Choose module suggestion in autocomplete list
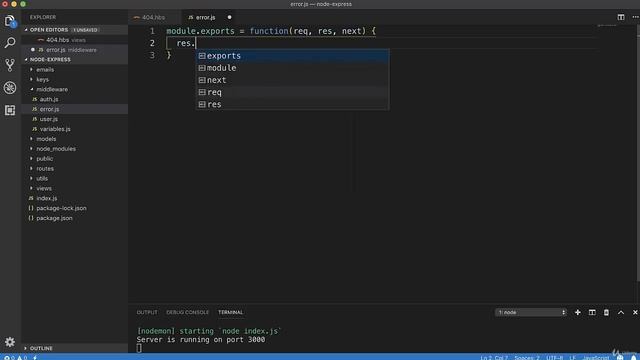 tap(292, 68)
